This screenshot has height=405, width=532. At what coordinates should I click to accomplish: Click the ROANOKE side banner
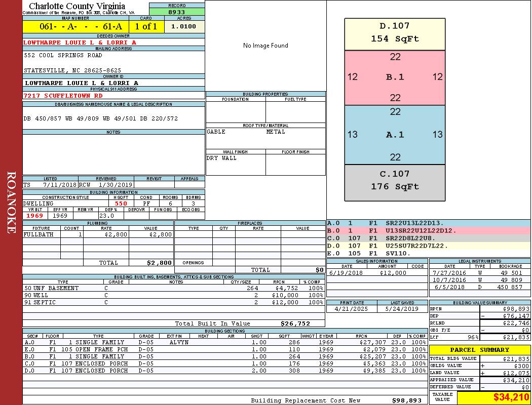coord(11,202)
